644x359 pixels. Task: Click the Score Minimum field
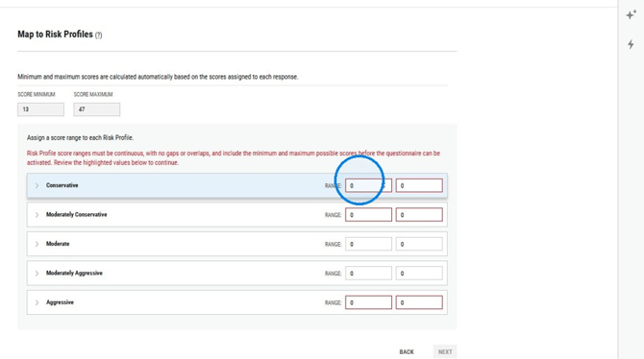pyautogui.click(x=40, y=109)
